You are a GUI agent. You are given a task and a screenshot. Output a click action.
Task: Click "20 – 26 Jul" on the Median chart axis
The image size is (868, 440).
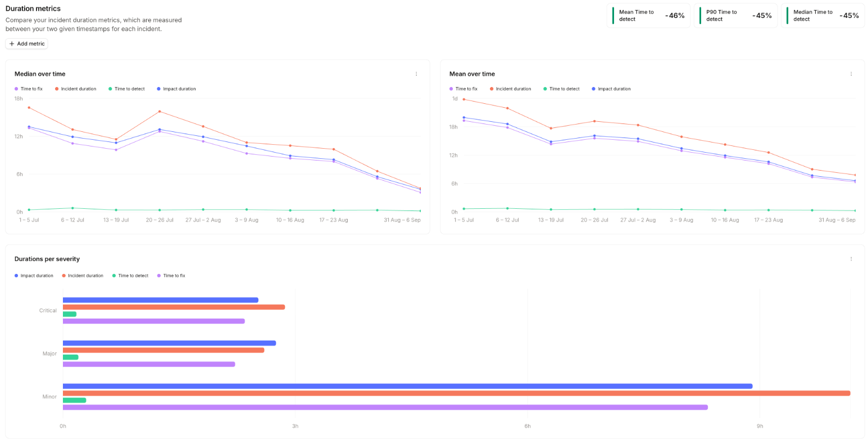click(160, 220)
